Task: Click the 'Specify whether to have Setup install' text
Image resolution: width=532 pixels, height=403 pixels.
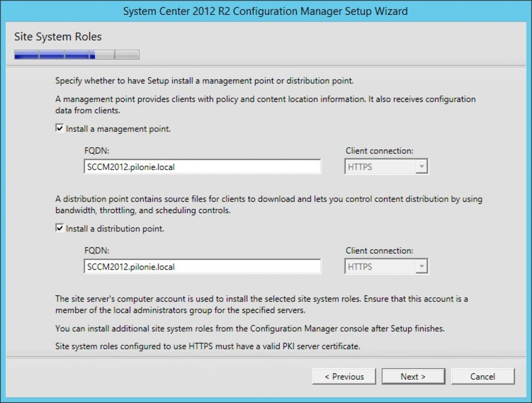Action: coord(204,81)
